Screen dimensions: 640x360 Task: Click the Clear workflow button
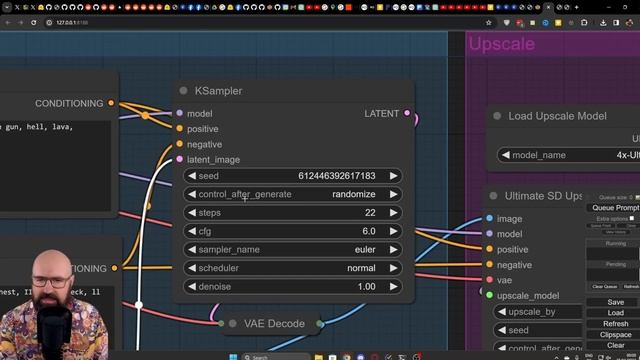(615, 345)
